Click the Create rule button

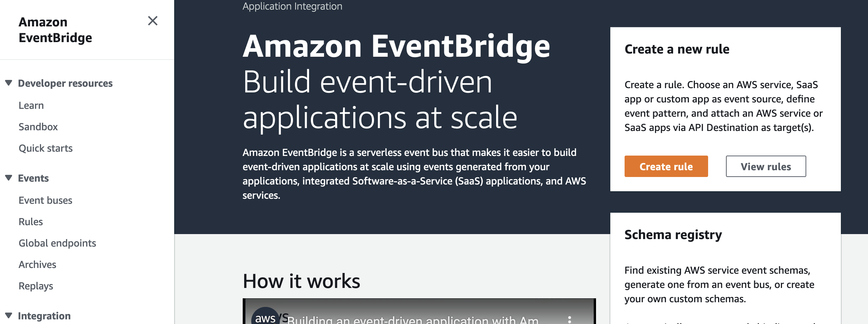666,166
